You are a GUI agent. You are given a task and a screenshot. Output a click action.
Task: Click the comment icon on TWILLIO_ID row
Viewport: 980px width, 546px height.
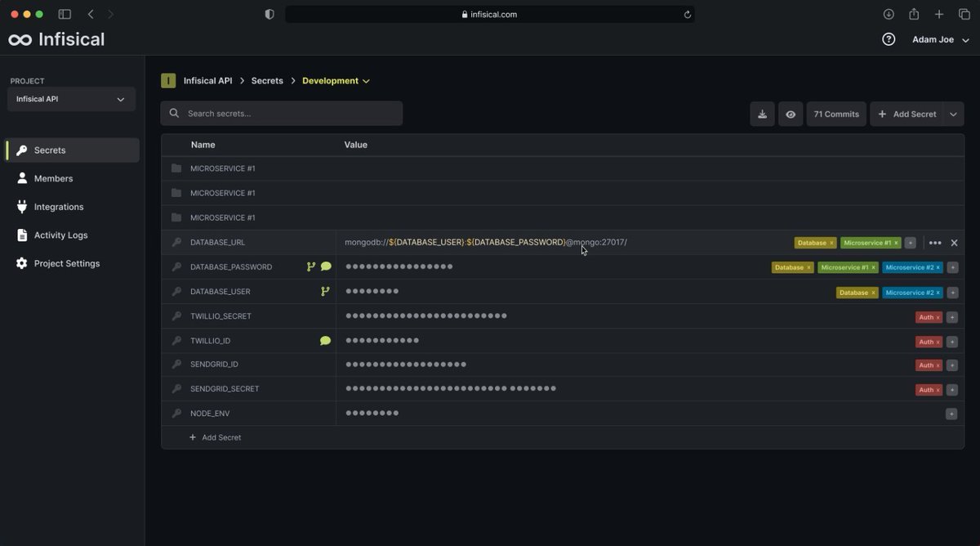point(325,341)
